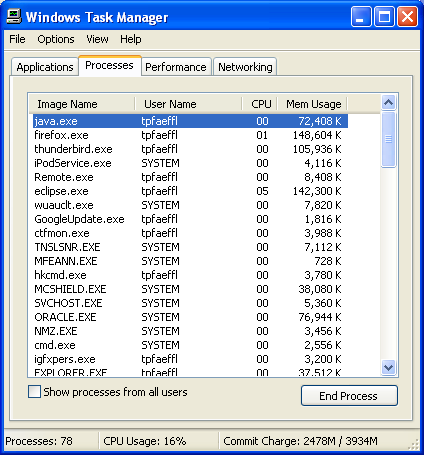Click the Commit Charge status entry
The height and width of the screenshot is (455, 424).
[x=300, y=441]
